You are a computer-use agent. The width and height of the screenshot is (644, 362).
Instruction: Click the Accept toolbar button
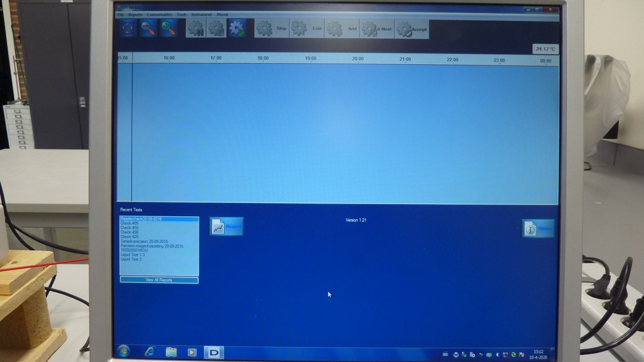(411, 29)
